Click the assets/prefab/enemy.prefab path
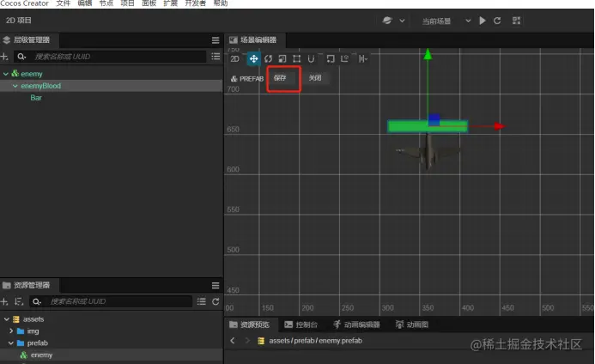595x364 pixels. 315,341
